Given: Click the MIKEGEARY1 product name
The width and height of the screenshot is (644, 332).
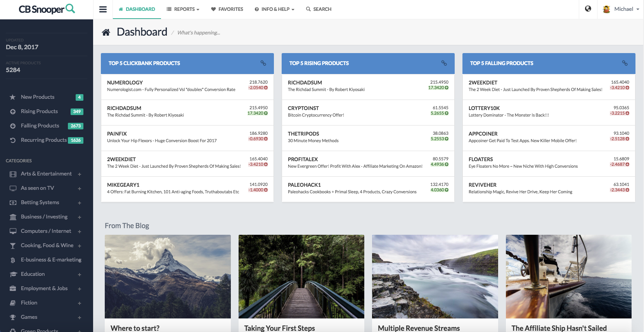Looking at the screenshot, I should pos(123,185).
